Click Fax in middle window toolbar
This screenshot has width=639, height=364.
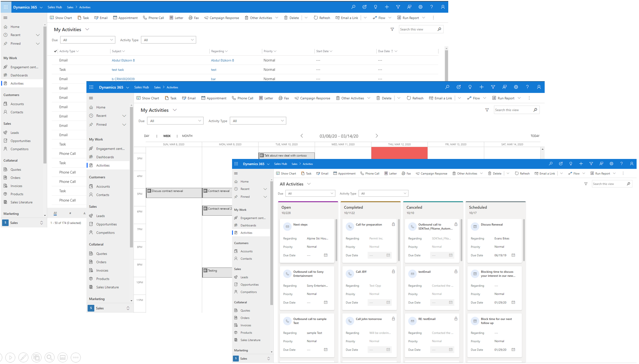(284, 98)
